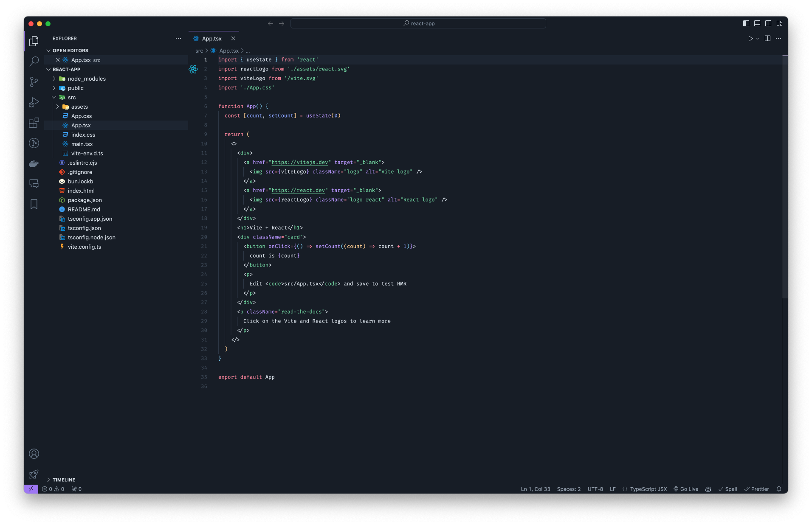Expand breadcrumb ellipsis after App.tsx
This screenshot has height=525, width=812.
coord(248,51)
